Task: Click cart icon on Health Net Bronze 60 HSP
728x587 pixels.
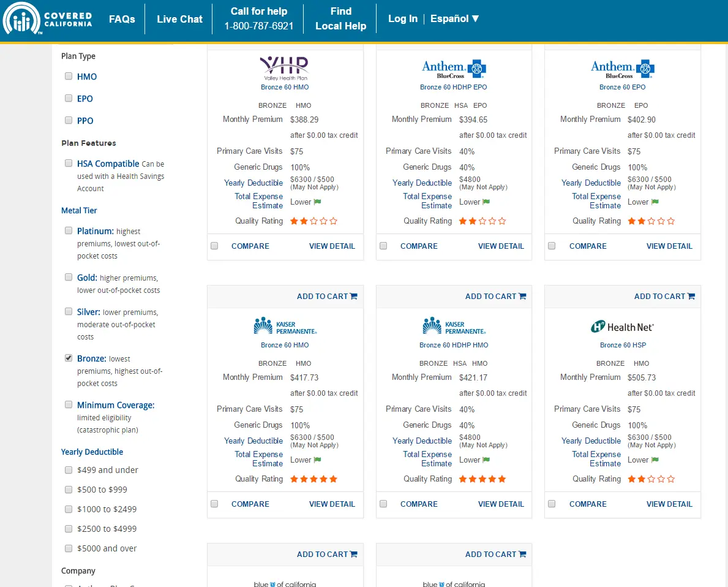Action: (691, 297)
